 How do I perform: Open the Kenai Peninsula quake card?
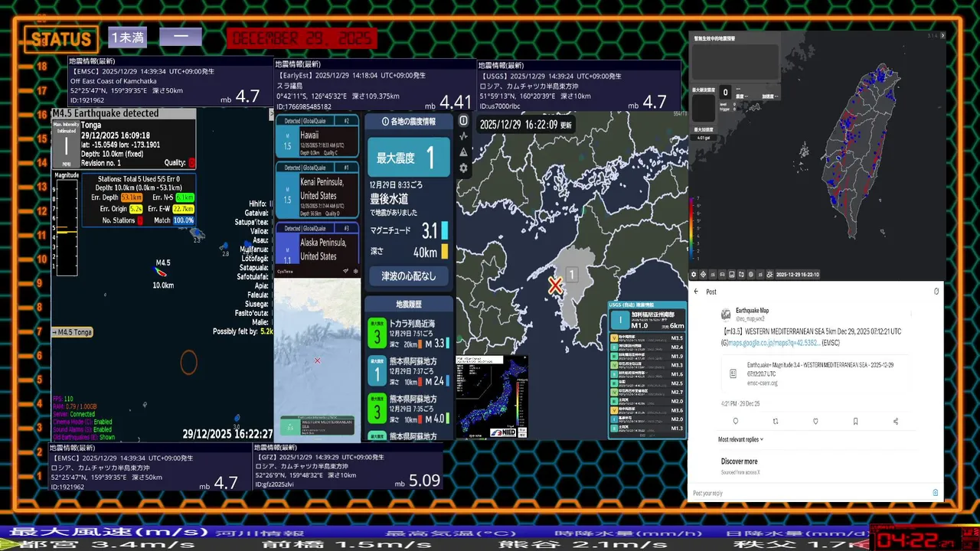317,189
